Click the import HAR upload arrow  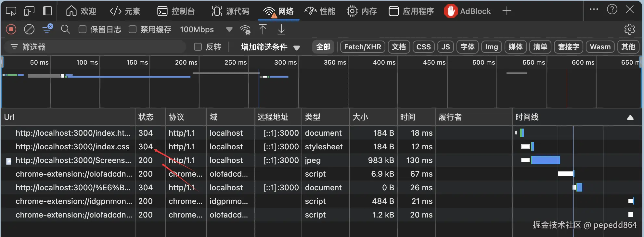coord(263,30)
